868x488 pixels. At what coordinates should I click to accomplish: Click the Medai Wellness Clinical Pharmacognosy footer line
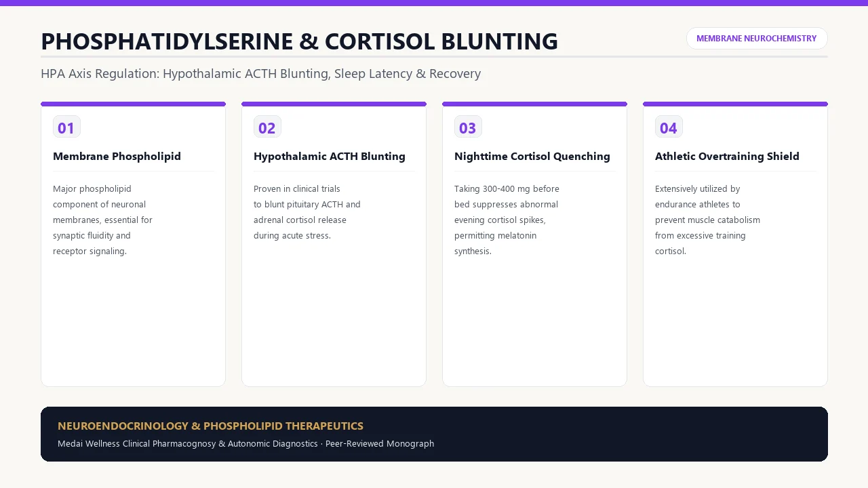(x=245, y=444)
